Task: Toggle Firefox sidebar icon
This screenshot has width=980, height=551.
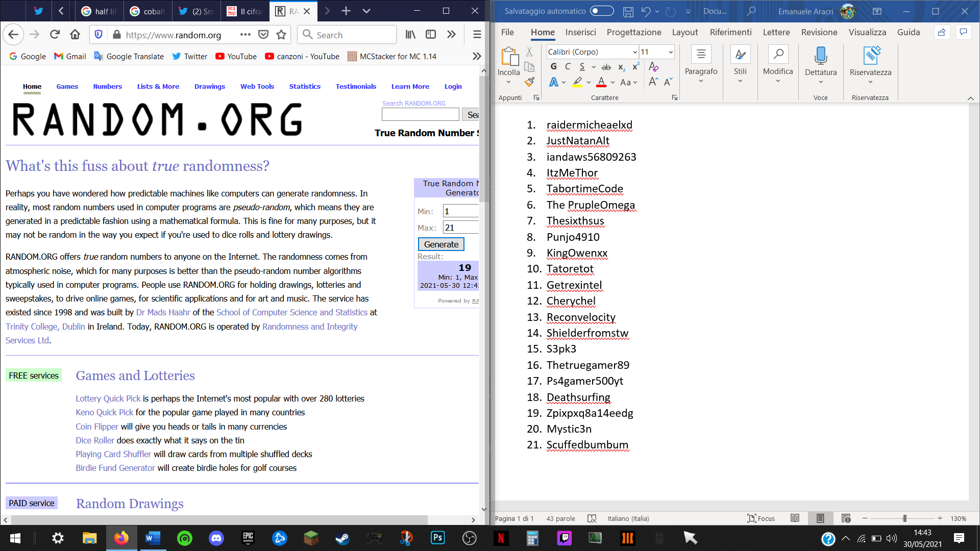Action: coord(431,35)
